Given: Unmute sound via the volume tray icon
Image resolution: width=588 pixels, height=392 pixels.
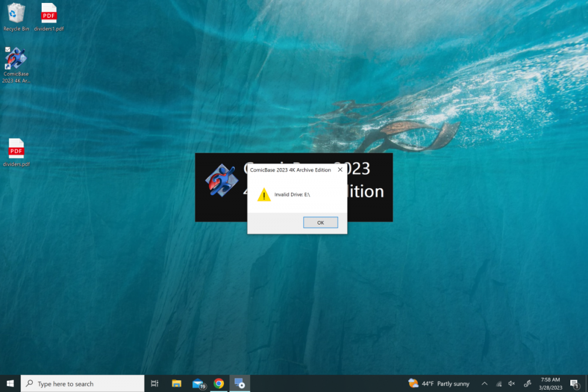Looking at the screenshot, I should tap(512, 384).
